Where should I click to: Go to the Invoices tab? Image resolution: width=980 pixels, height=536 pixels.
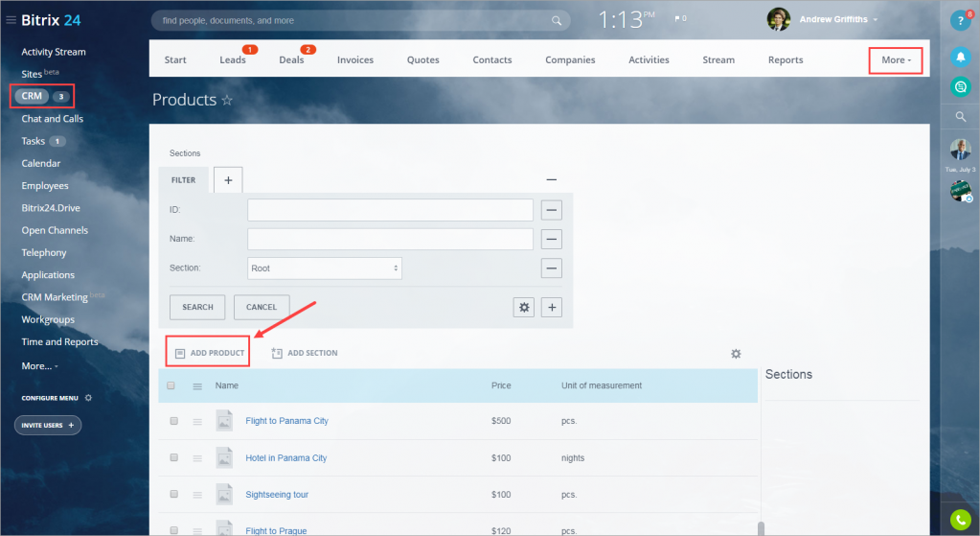(355, 60)
